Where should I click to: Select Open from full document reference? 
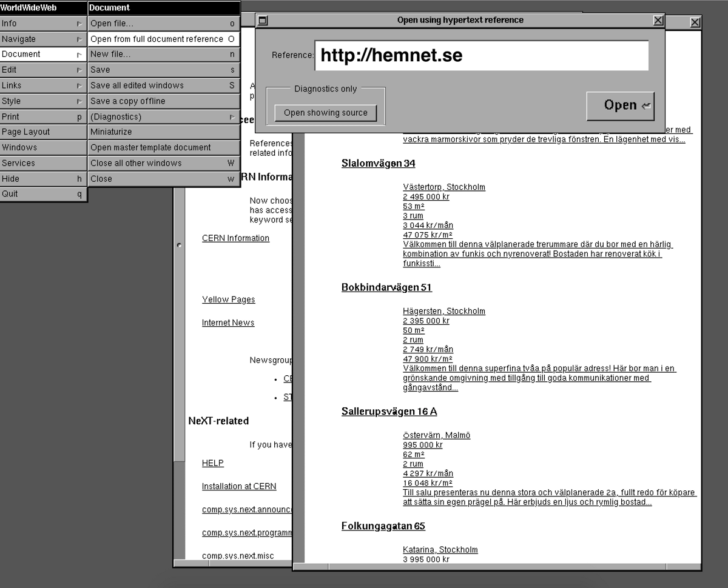(x=164, y=39)
